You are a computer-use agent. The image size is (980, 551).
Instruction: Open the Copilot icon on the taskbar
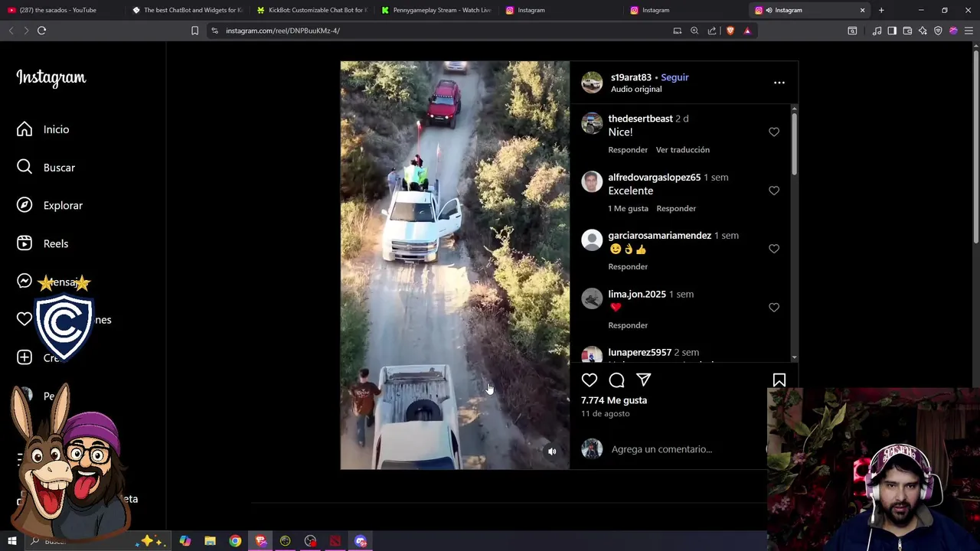coord(185,541)
